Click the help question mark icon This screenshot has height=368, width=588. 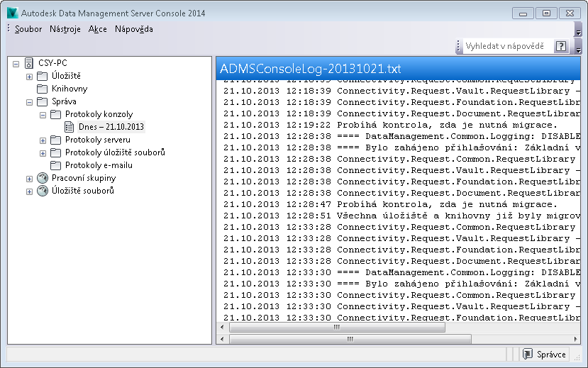561,46
